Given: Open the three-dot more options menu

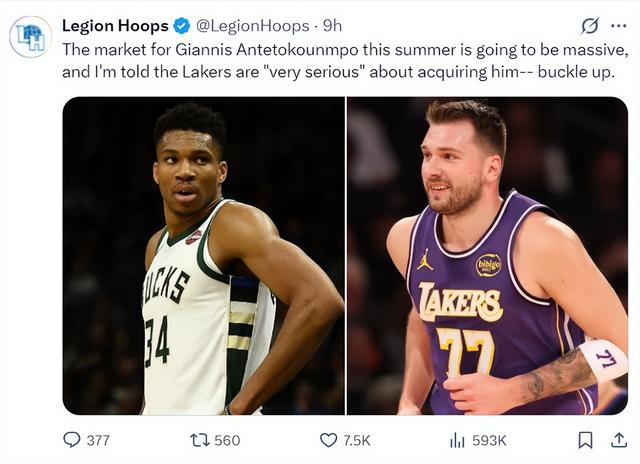Looking at the screenshot, I should (618, 25).
